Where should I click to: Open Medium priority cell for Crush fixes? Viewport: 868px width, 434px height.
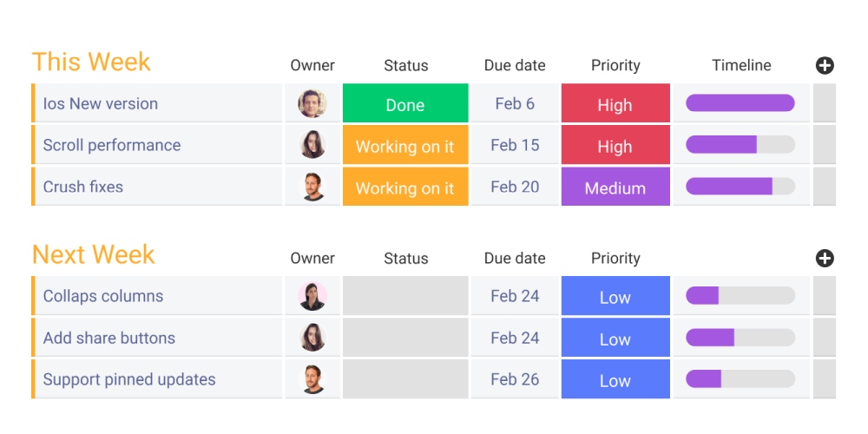pyautogui.click(x=615, y=187)
